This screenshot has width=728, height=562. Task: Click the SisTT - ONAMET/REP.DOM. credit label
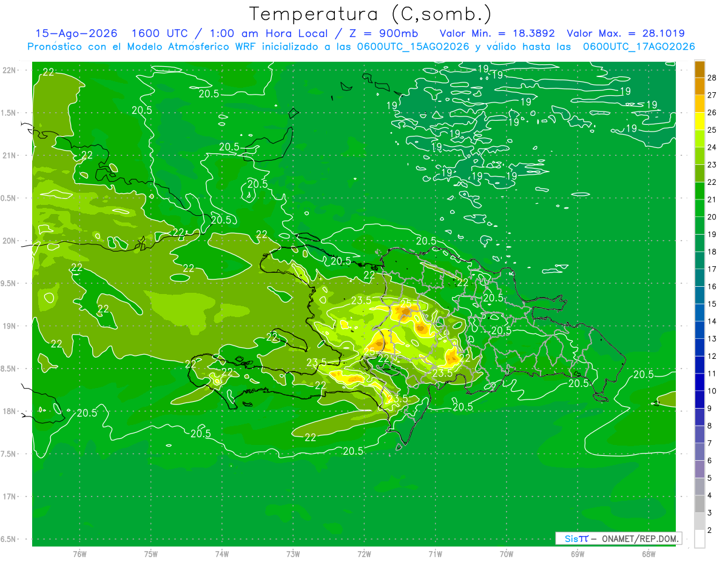[x=619, y=538]
